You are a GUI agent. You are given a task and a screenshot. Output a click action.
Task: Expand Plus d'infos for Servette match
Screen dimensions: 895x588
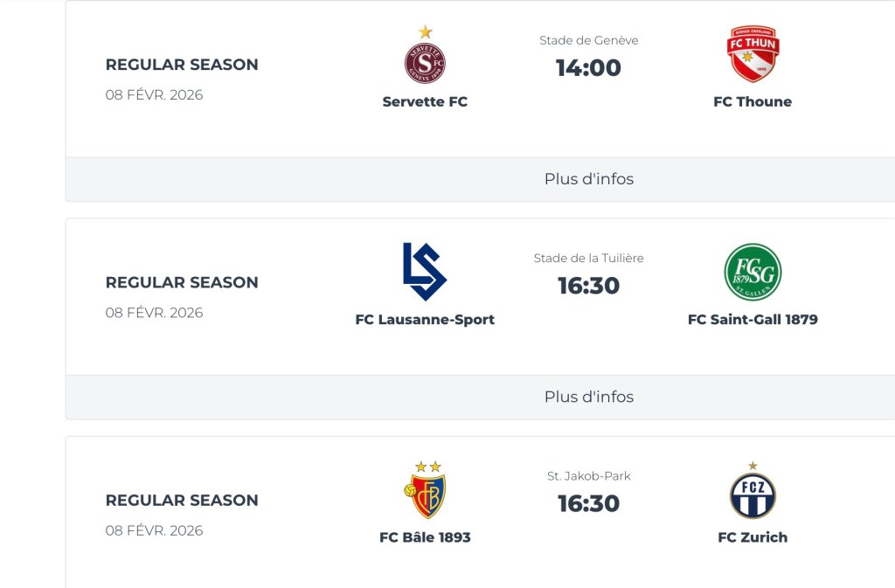point(588,179)
